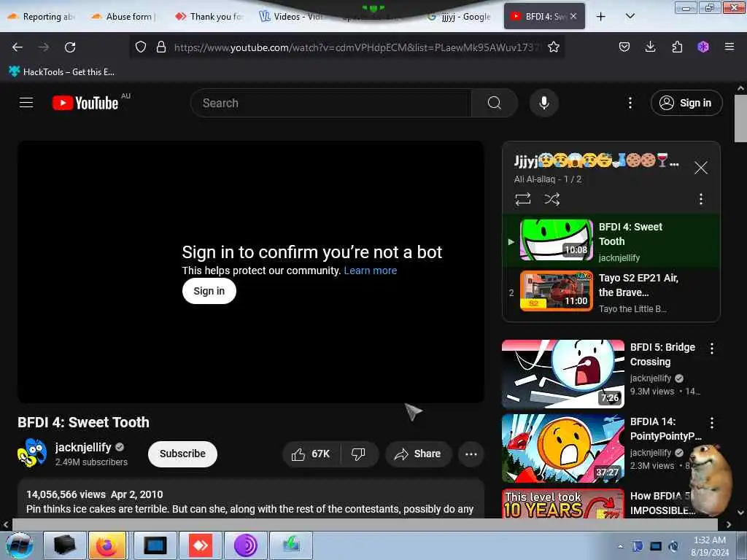Click the purple extension icon in toolbar
This screenshot has height=560, width=747.
[703, 47]
